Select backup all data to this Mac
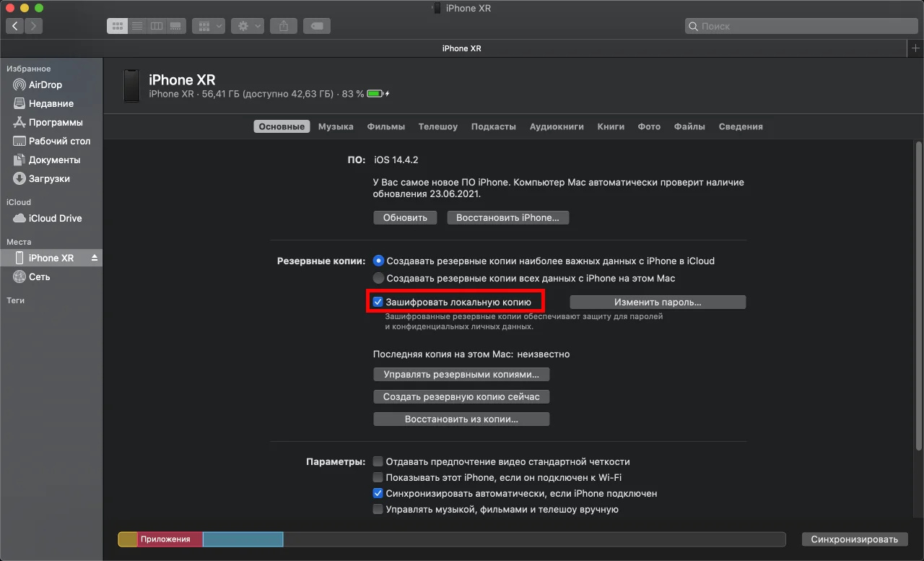This screenshot has width=924, height=561. click(x=378, y=278)
